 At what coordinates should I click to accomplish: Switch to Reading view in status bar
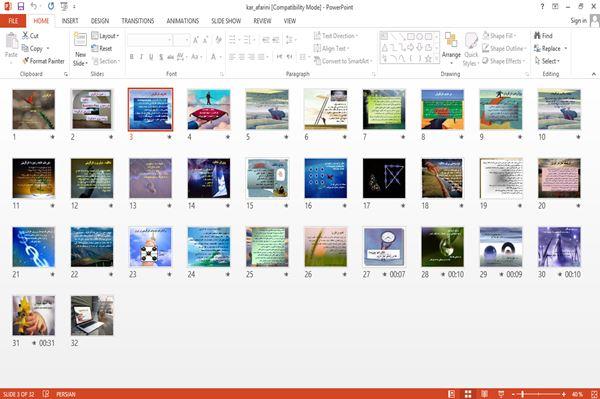click(x=484, y=394)
